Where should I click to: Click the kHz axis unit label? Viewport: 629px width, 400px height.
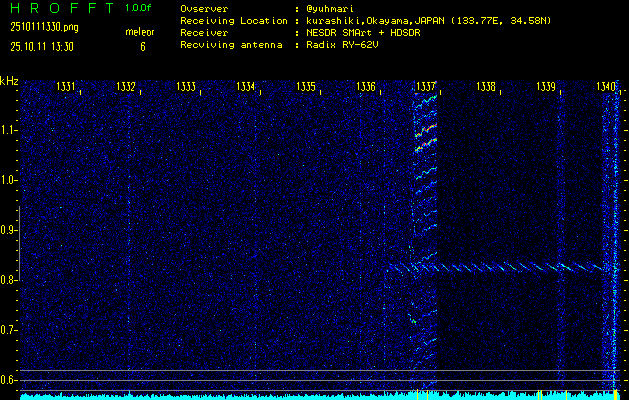pyautogui.click(x=9, y=81)
